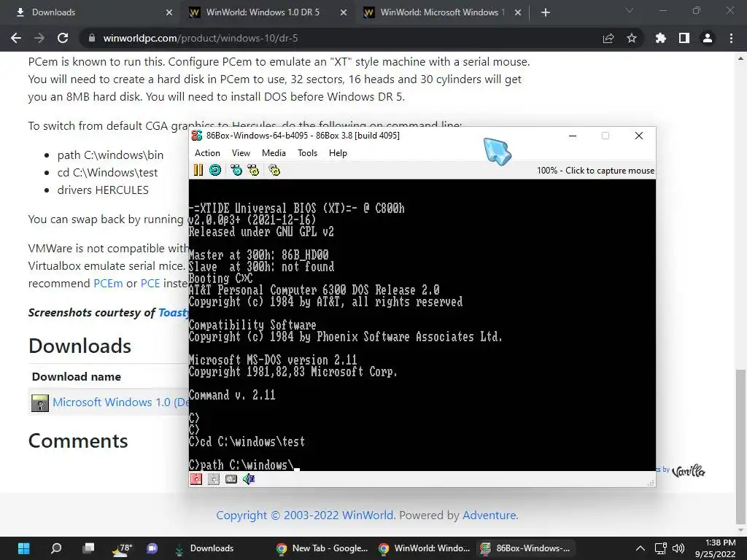Switch to WinWorld: Microsoft Windows 1 tab
Viewport: 747px width, 560px height.
[x=441, y=12]
